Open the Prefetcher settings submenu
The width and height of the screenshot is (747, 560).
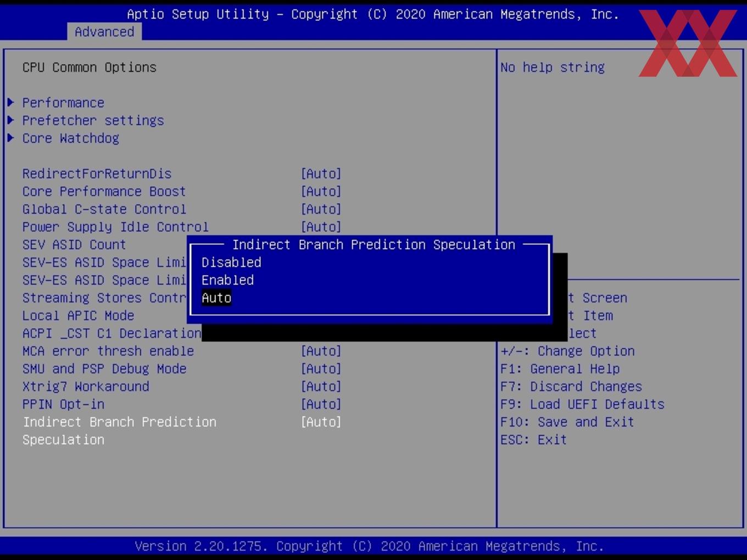point(93,120)
